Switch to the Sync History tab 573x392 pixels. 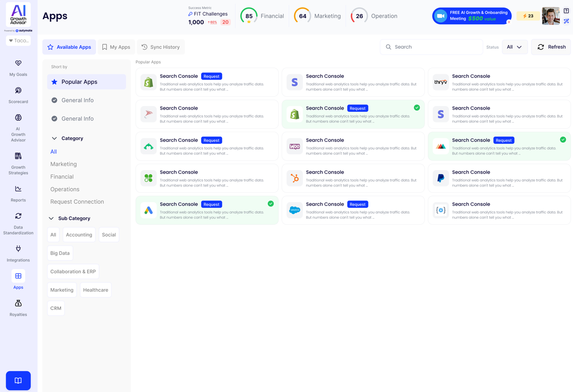[x=160, y=47]
